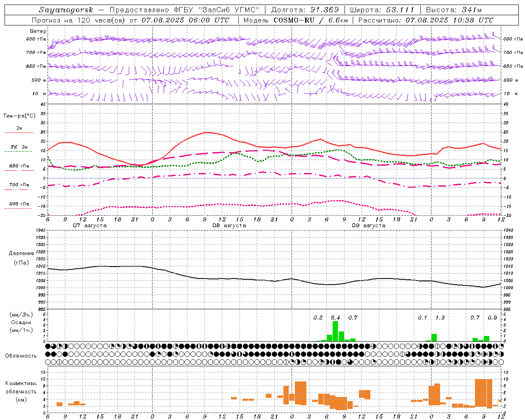Click the Высота: 341м value
Viewport: 525px width, 420px height.
[454, 10]
